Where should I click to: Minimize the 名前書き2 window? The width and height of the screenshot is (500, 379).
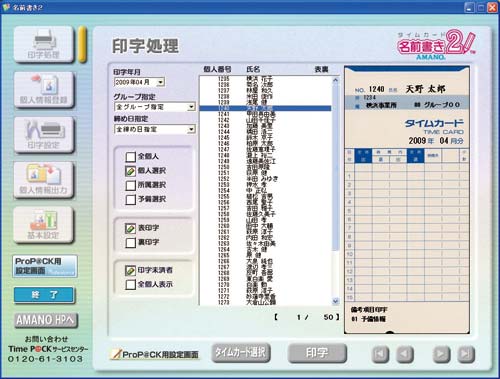(469, 7)
